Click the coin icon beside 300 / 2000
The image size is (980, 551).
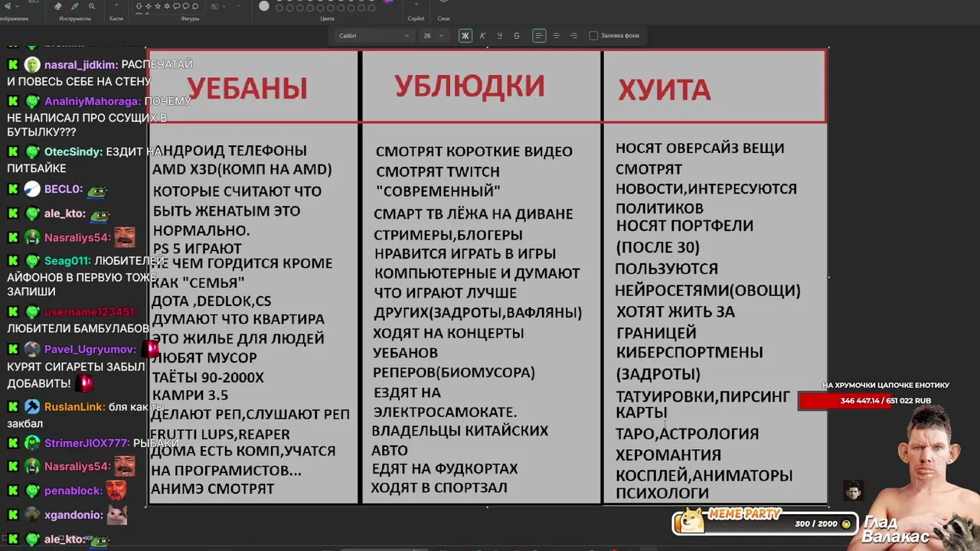point(846,524)
